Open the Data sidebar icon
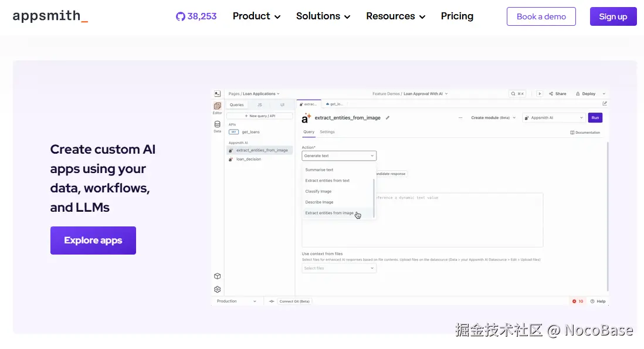 pos(217,127)
